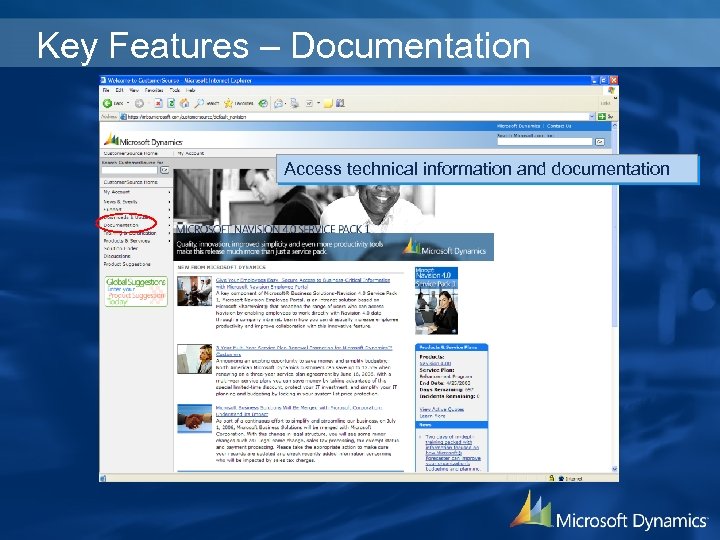Click the Research books toolbar icon
The width and height of the screenshot is (720, 540).
(x=340, y=104)
